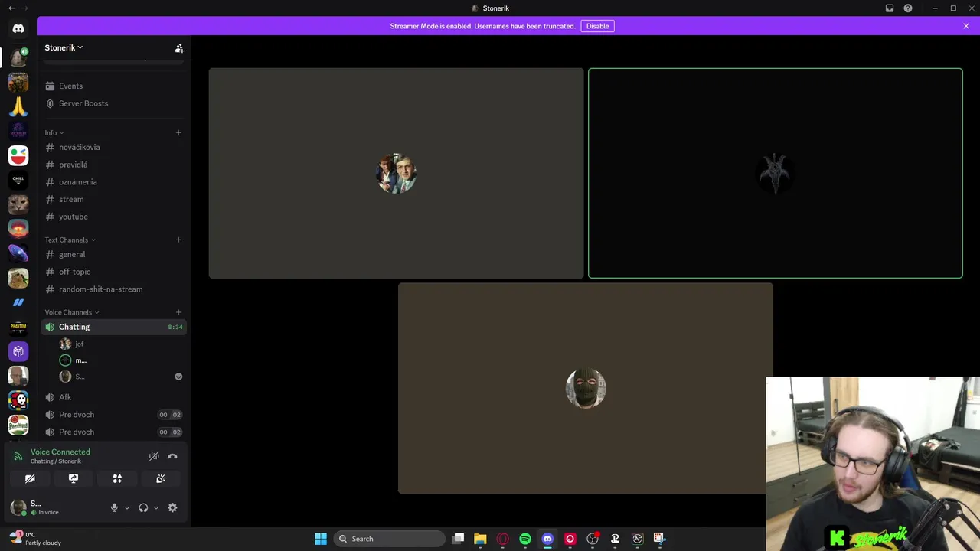The image size is (980, 551).
Task: Disable Streamer Mode button
Action: click(597, 26)
